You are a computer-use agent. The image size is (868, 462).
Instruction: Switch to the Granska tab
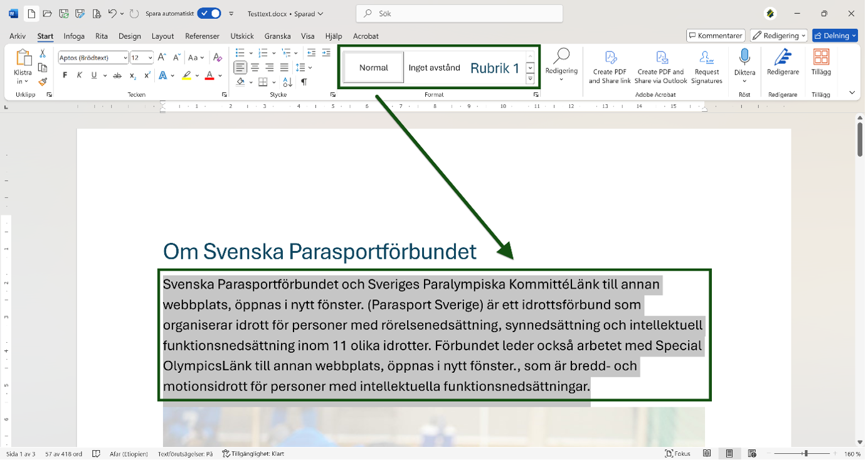tap(278, 36)
